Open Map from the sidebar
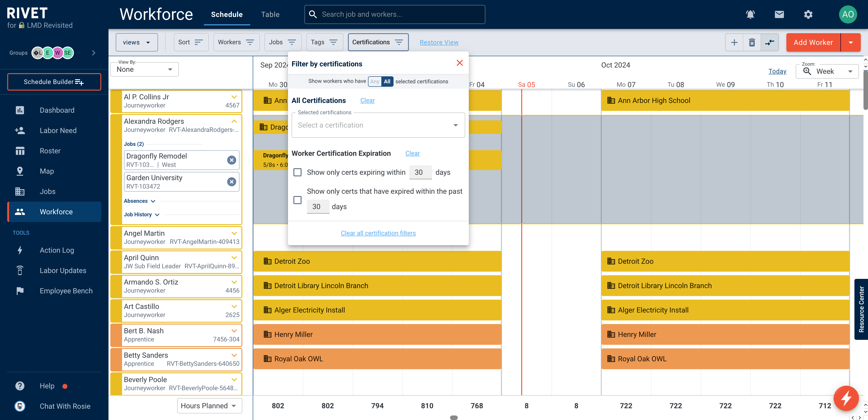 [x=54, y=171]
